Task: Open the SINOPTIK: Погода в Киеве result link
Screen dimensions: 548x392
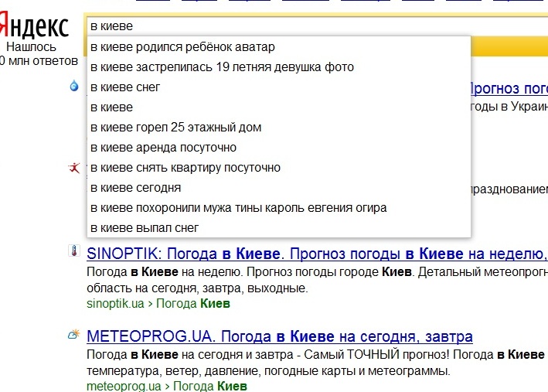Action: click(x=317, y=254)
